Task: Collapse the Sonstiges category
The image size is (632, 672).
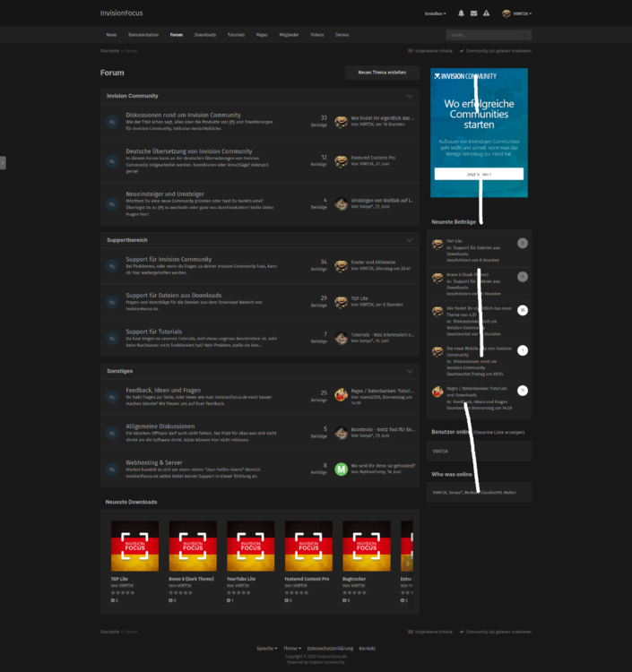Action: pyautogui.click(x=410, y=370)
